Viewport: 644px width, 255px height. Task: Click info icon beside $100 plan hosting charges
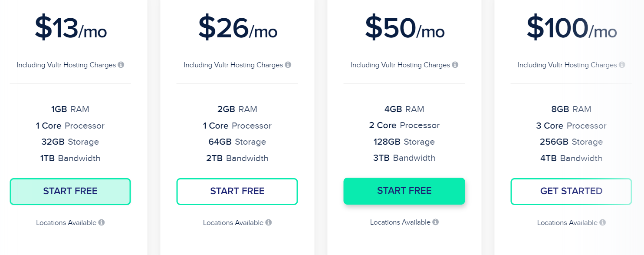coord(622,65)
